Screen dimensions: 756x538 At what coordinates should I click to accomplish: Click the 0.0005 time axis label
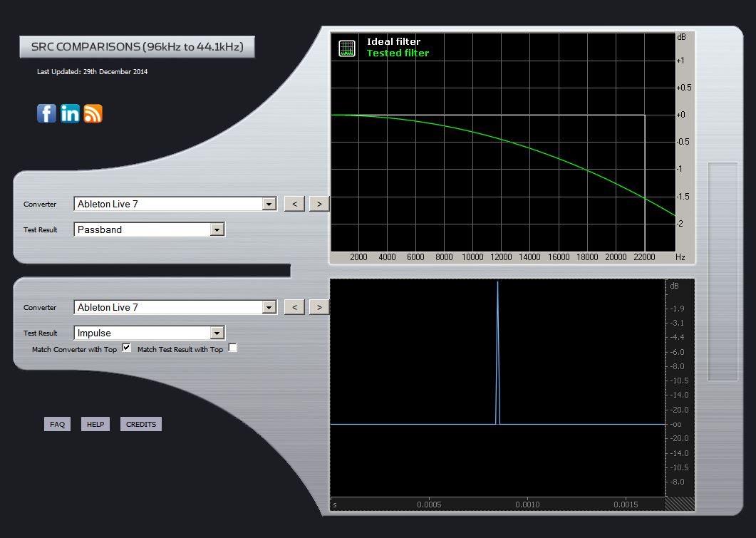coord(429,505)
